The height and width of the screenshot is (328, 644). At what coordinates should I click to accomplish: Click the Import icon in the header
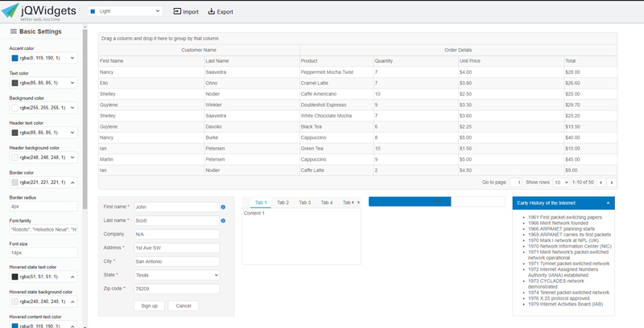click(178, 12)
